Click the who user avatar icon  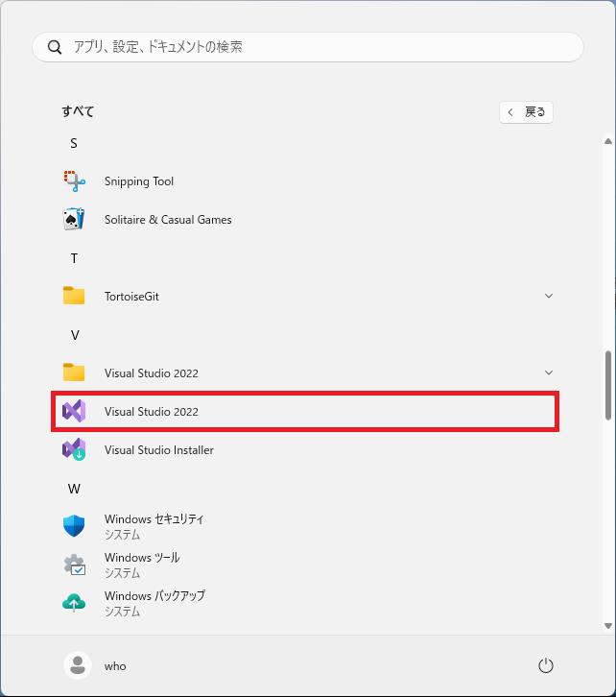click(78, 665)
